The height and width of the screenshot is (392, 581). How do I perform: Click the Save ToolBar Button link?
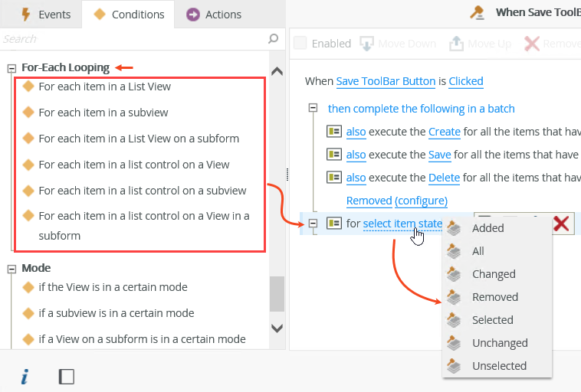tap(386, 81)
